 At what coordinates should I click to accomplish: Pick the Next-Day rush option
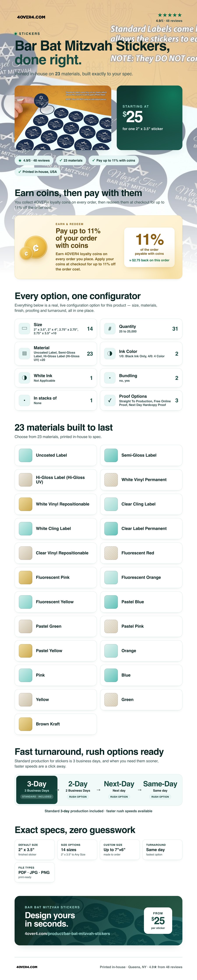tap(119, 790)
